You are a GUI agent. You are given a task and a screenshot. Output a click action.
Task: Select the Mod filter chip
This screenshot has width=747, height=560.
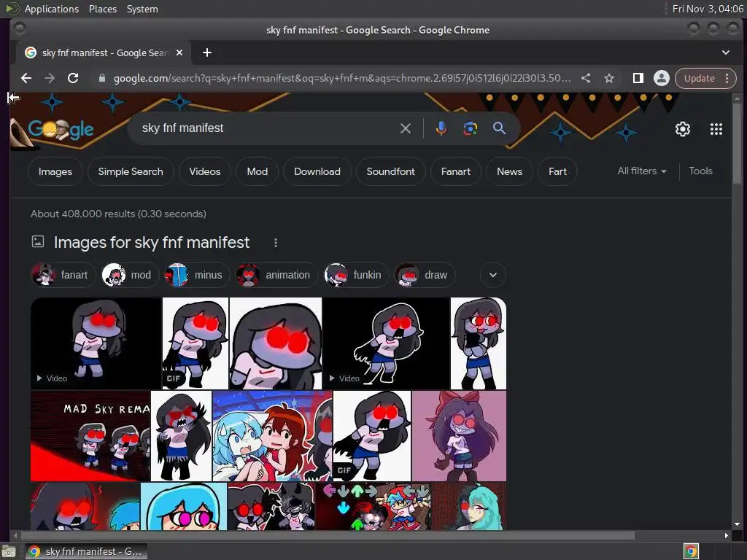258,171
